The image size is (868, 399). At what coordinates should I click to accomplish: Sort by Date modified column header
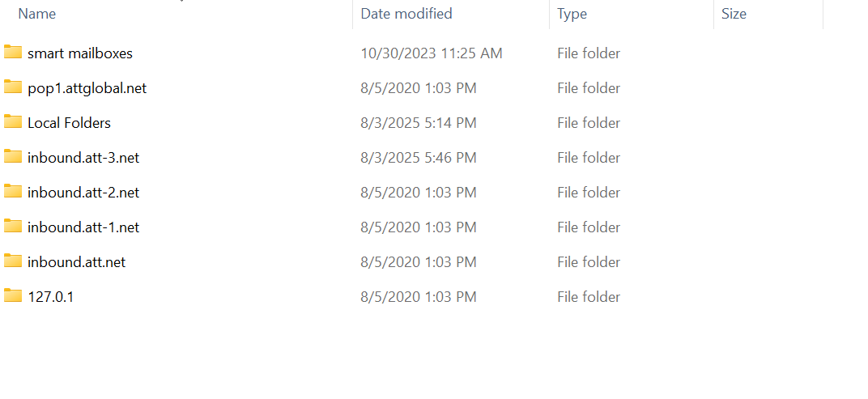click(x=406, y=14)
